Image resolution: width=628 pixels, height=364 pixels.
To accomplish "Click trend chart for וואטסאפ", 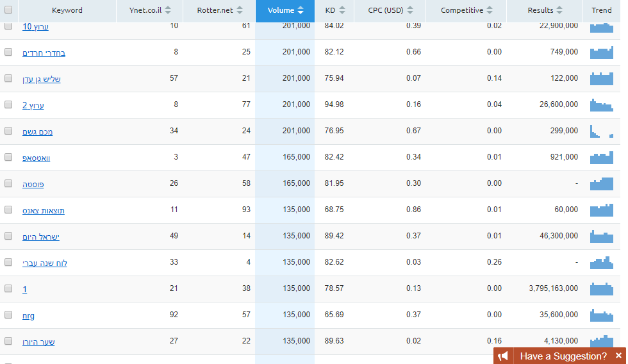I will [x=602, y=158].
